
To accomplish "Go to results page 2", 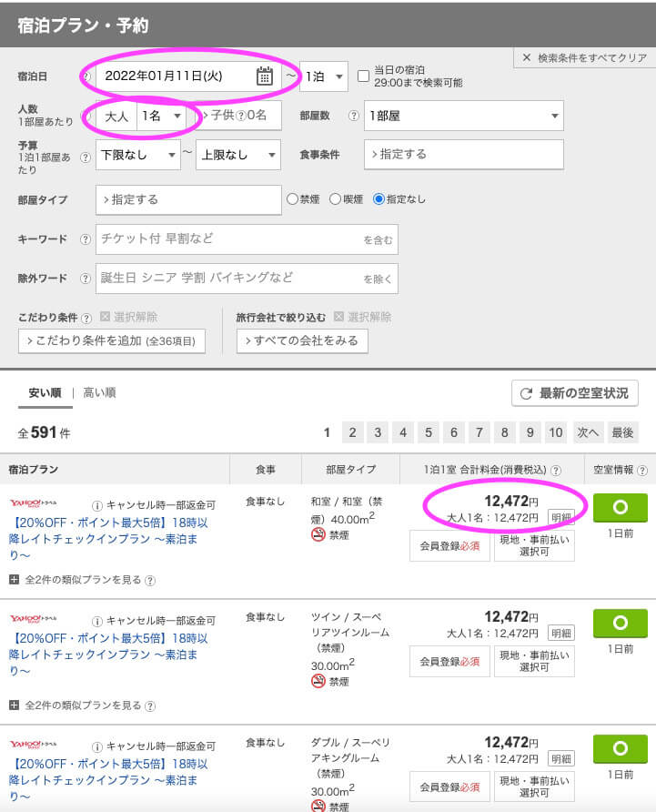I will (x=353, y=432).
